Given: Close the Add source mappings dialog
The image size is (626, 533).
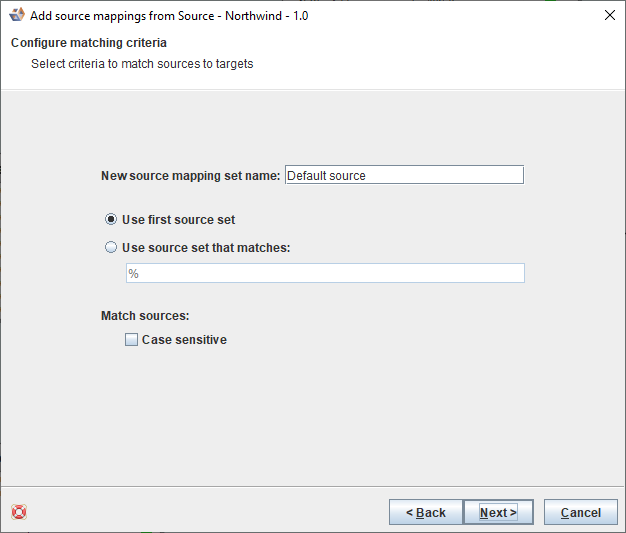Looking at the screenshot, I should (609, 15).
